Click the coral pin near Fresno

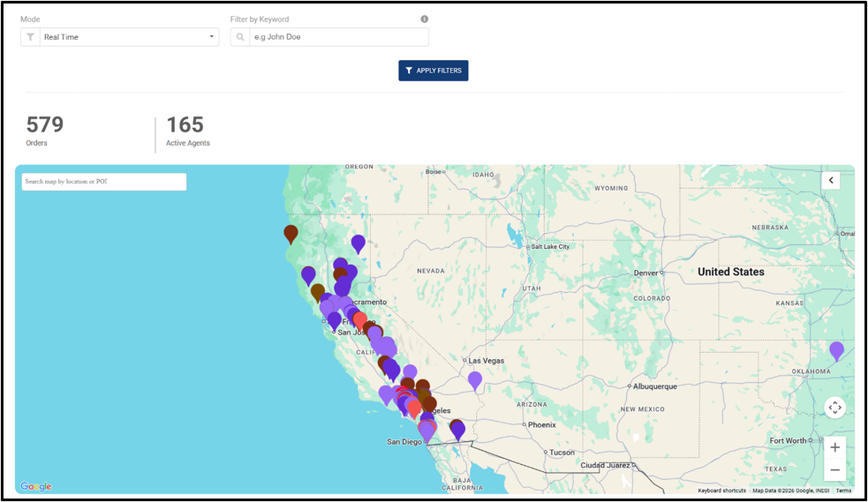click(x=359, y=320)
